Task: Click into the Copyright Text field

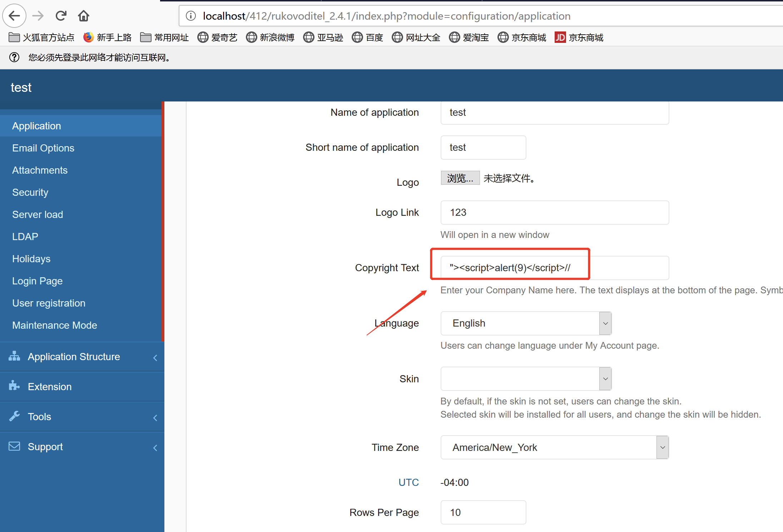Action: 554,268
